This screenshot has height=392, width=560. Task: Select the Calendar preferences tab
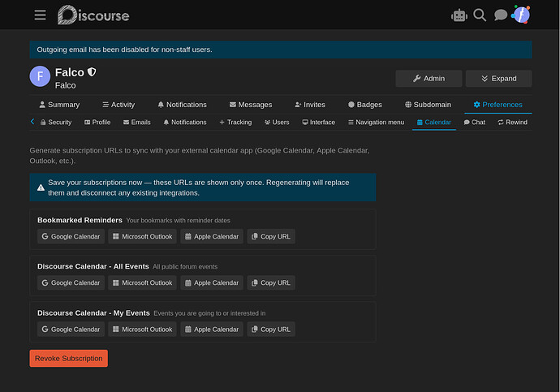point(434,122)
